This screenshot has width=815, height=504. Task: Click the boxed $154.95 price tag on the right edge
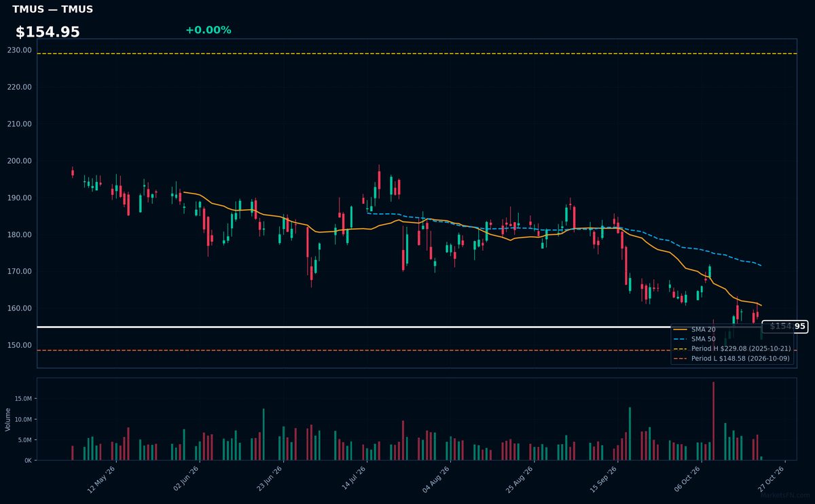pos(785,327)
